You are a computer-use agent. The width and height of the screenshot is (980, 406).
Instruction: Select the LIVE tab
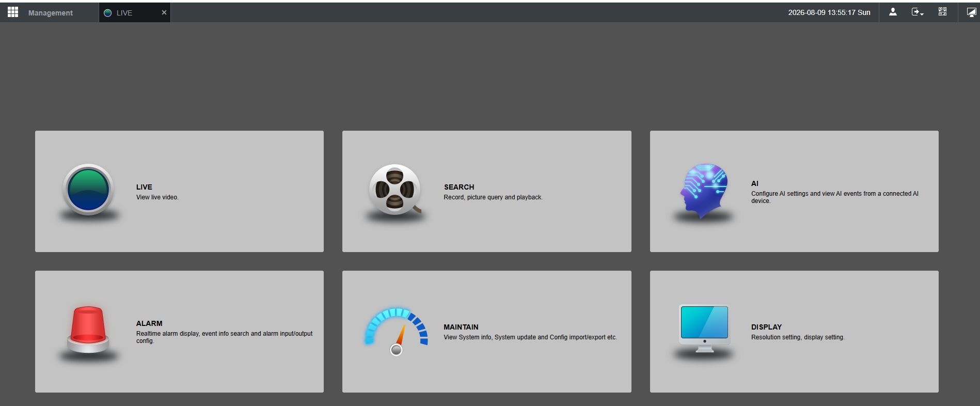click(x=134, y=13)
